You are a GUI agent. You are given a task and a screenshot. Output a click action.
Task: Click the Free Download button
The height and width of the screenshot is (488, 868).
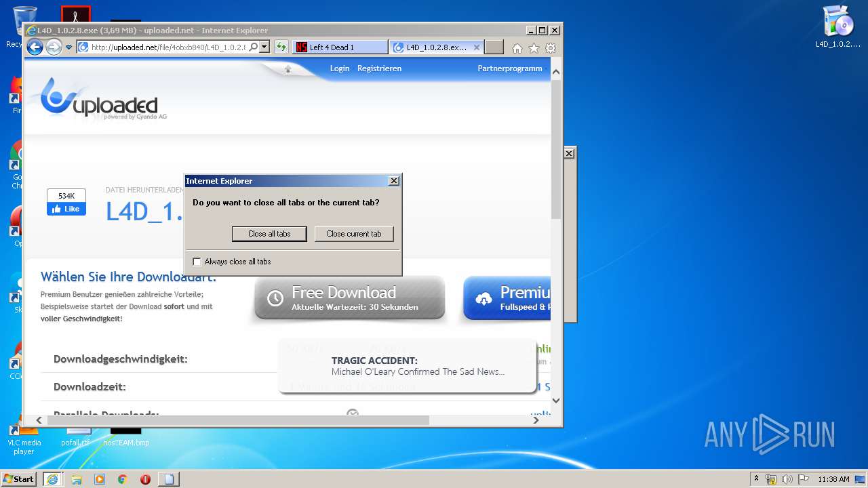(349, 299)
